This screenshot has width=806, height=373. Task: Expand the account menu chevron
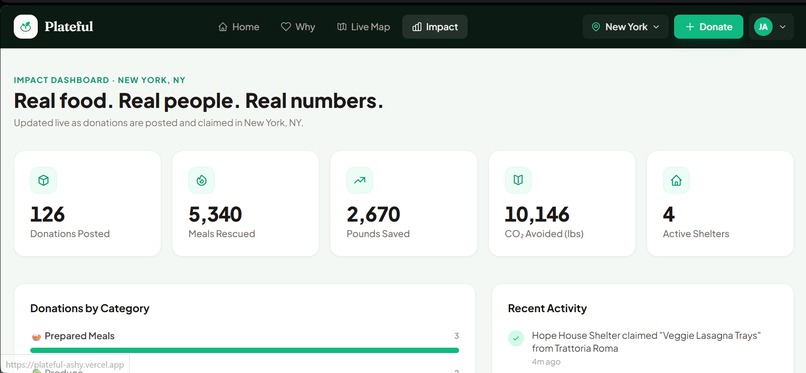(783, 27)
